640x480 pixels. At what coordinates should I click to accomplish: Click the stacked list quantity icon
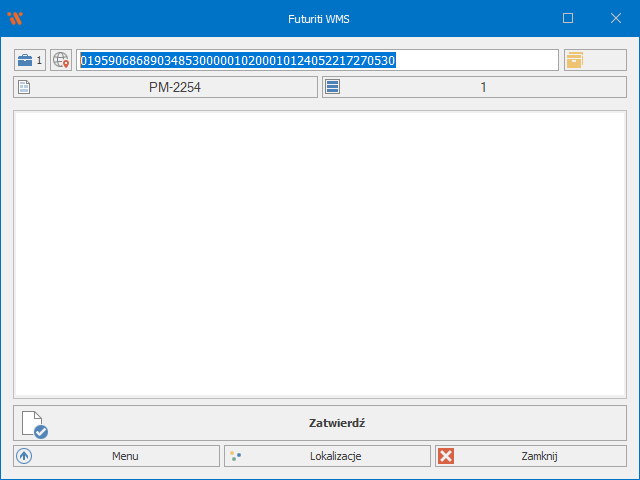[333, 88]
